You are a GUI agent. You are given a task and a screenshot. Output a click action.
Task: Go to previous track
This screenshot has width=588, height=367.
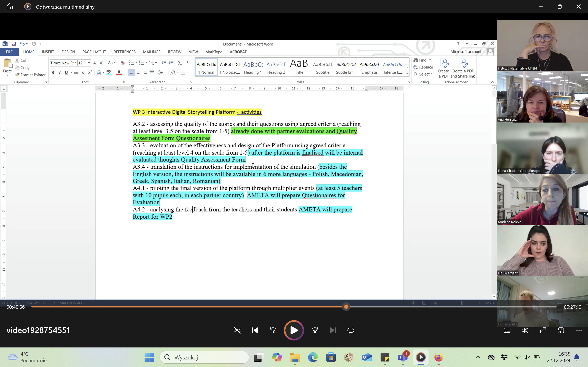pyautogui.click(x=255, y=330)
